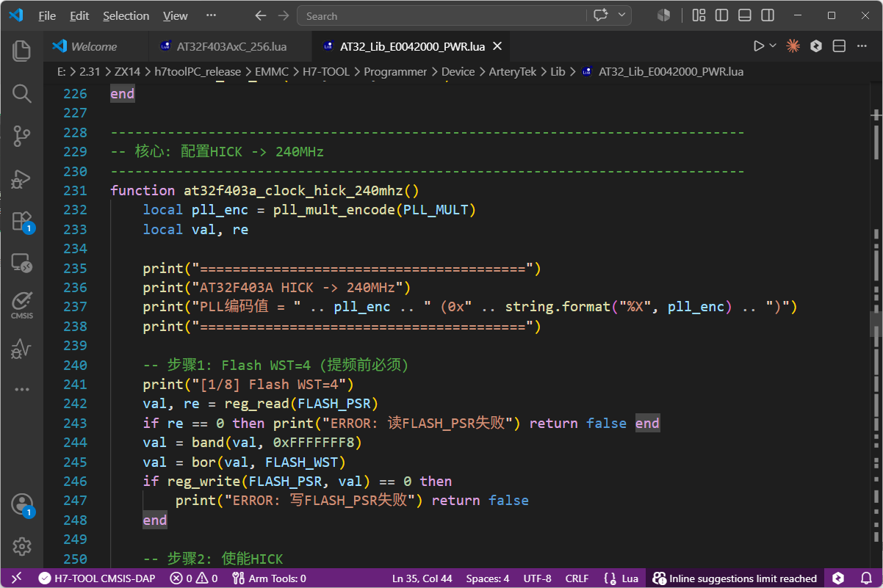Click breadcrumb h7toolPC_release
883x588 pixels.
[x=198, y=72]
